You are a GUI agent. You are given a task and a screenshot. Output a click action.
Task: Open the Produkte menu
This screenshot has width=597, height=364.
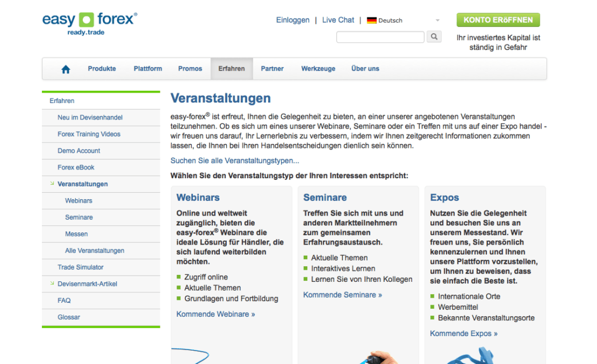pos(101,69)
